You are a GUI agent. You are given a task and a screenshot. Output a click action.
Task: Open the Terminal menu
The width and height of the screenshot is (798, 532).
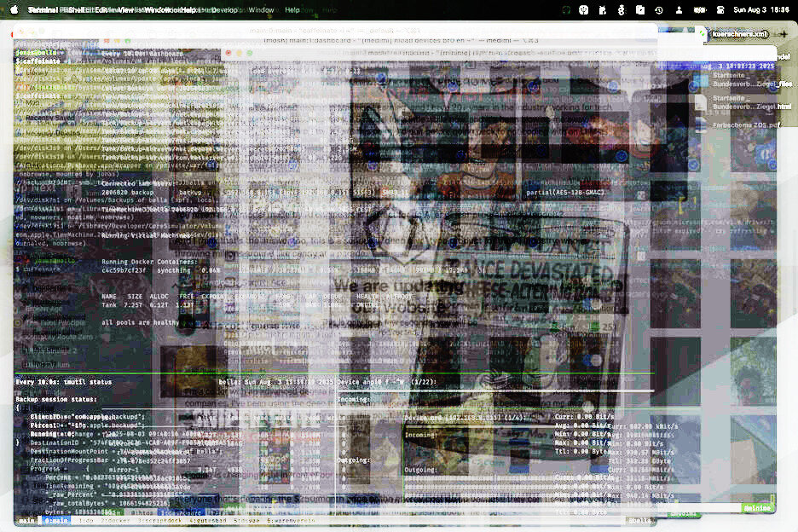coord(43,9)
